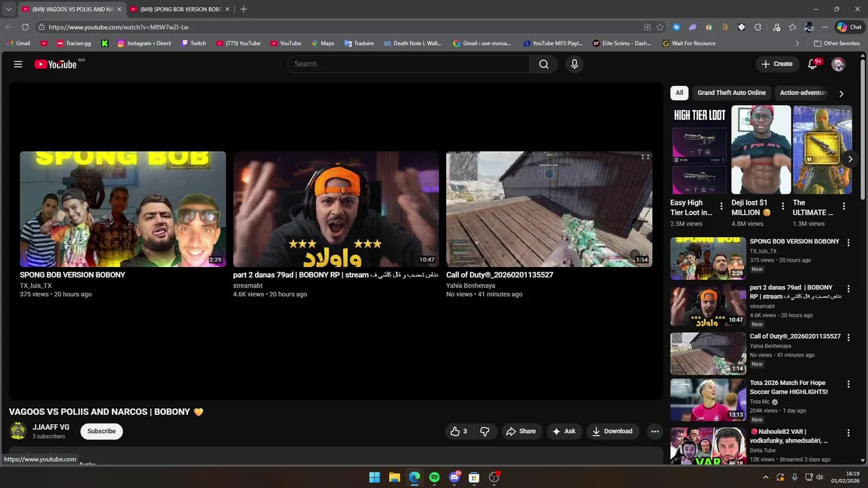
Task: Open the browser Extensions puzzle icon
Action: (x=758, y=27)
